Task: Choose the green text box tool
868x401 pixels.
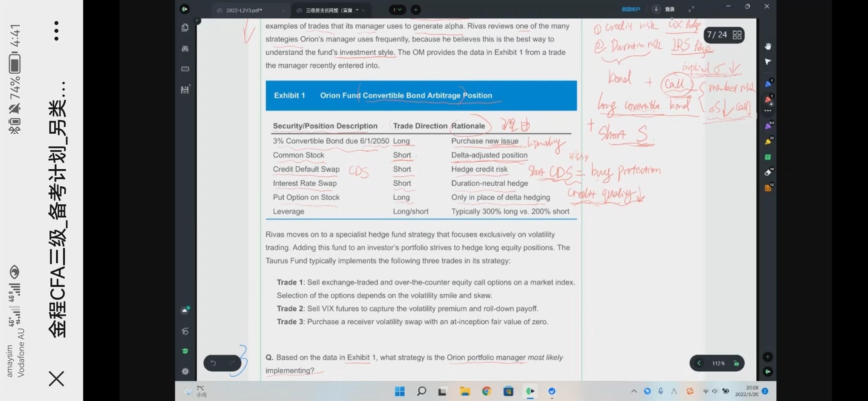Action: (x=767, y=157)
